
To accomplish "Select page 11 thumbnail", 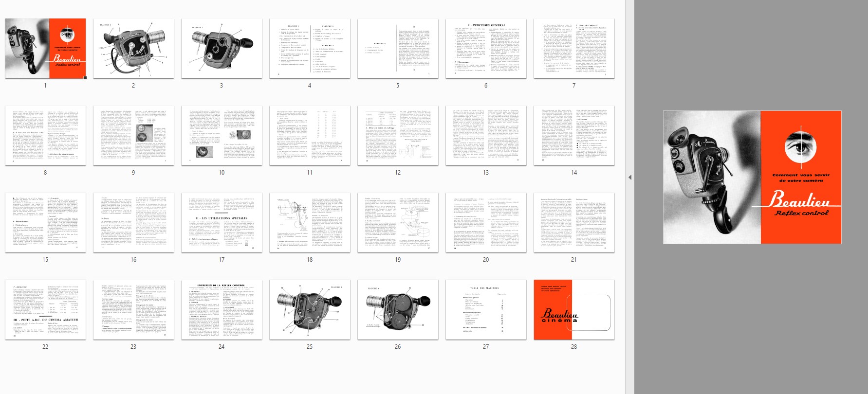I will [310, 136].
